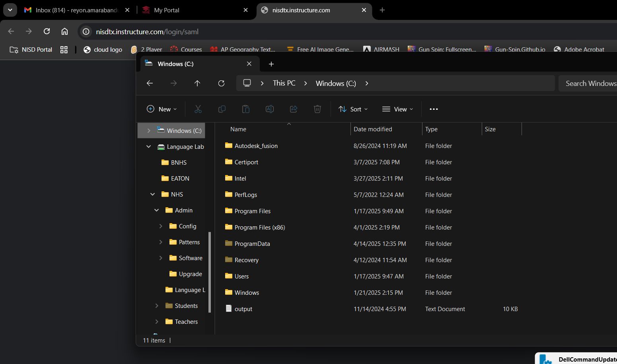Select the Software folder in navigation tree
The height and width of the screenshot is (364, 617).
(191, 258)
